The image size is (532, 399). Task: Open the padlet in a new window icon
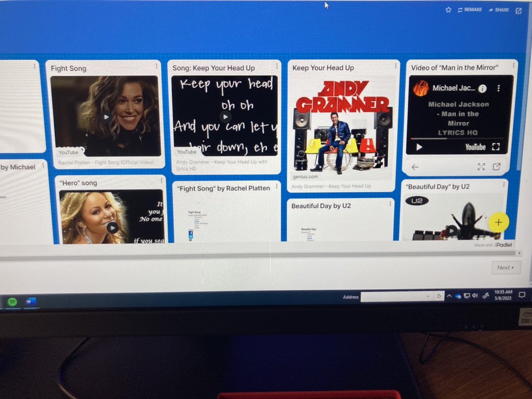519,10
